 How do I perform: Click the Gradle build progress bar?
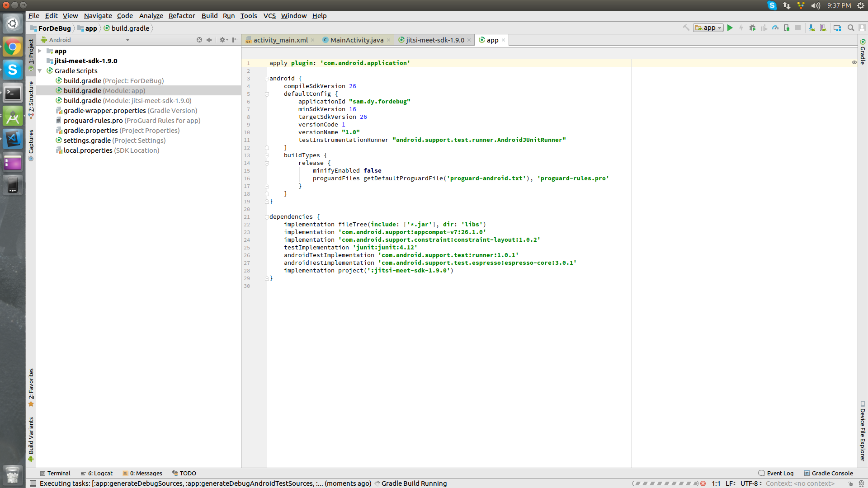tap(665, 483)
